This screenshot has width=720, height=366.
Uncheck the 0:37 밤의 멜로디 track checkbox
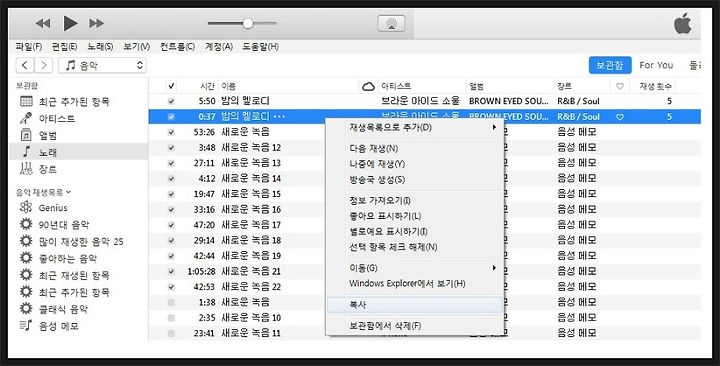[171, 117]
